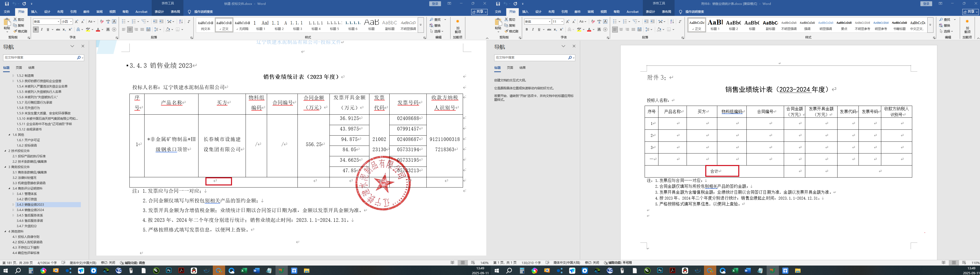This screenshot has width=980, height=275.
Task: Toggle Italic in the right Word window
Action: [533, 29]
